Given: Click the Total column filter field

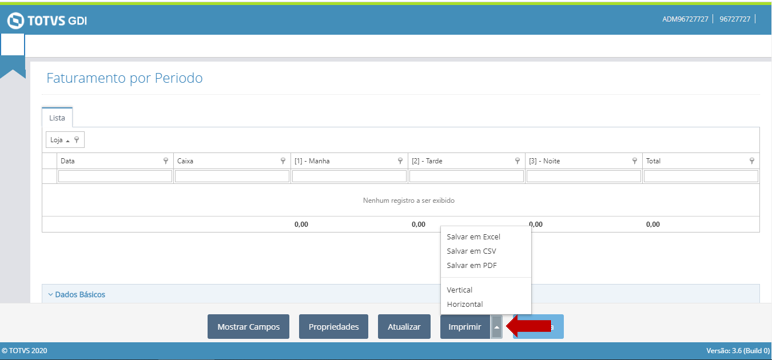Looking at the screenshot, I should (701, 176).
